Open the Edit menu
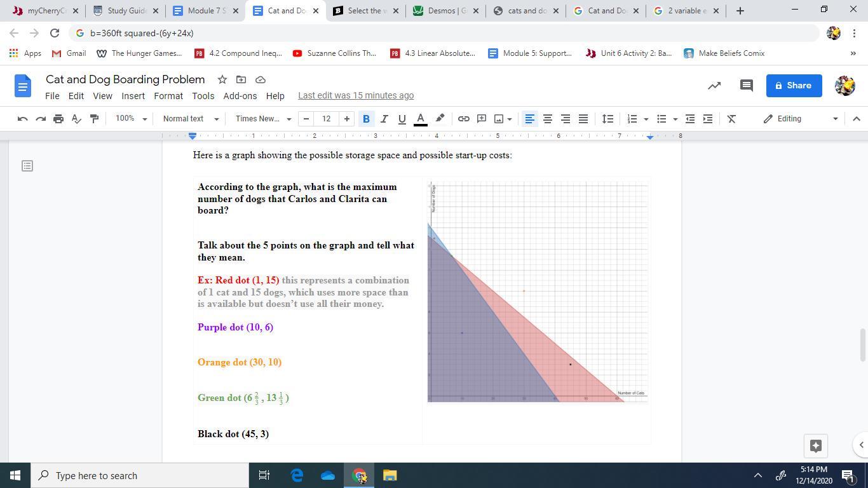Image resolution: width=868 pixels, height=488 pixels. tap(76, 96)
